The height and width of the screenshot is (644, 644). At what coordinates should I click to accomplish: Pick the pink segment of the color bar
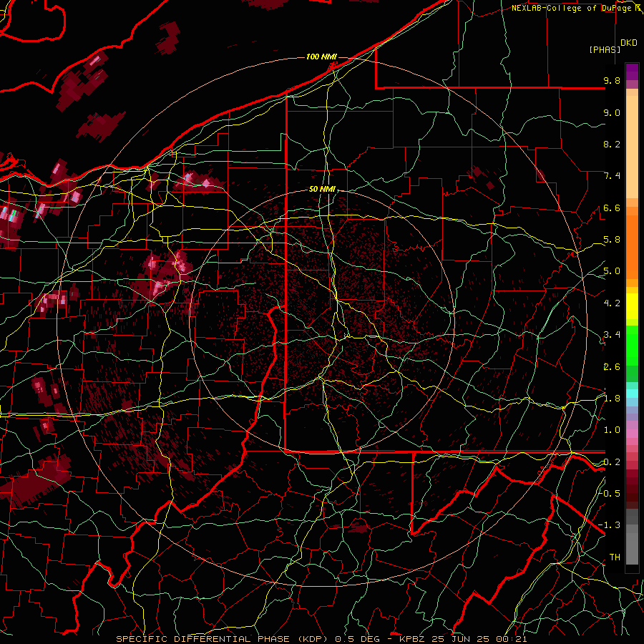pos(632,434)
